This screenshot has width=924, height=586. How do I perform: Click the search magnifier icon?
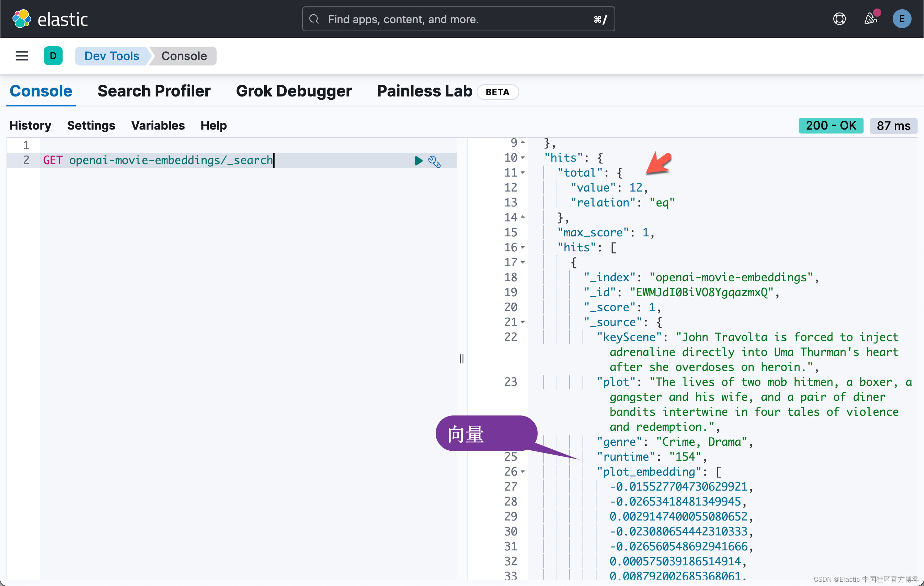coord(314,19)
